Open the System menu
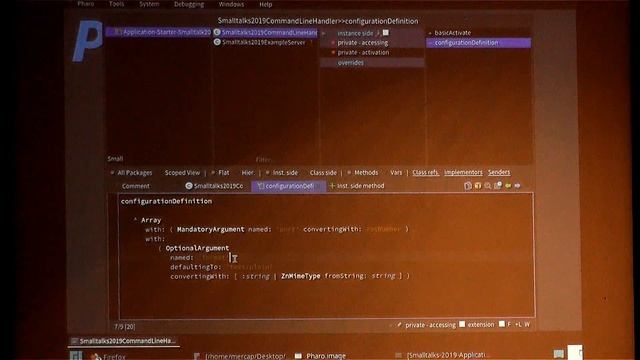This screenshot has height=360, width=640. pos(149,4)
